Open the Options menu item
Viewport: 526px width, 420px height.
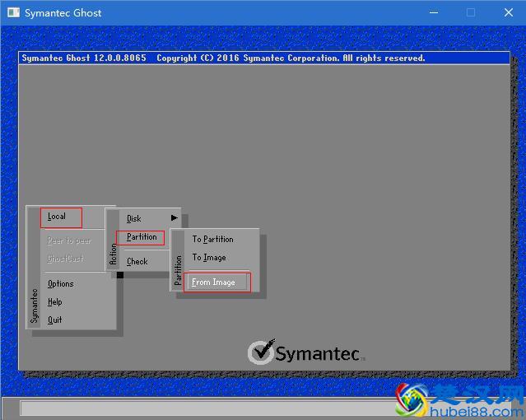point(61,284)
